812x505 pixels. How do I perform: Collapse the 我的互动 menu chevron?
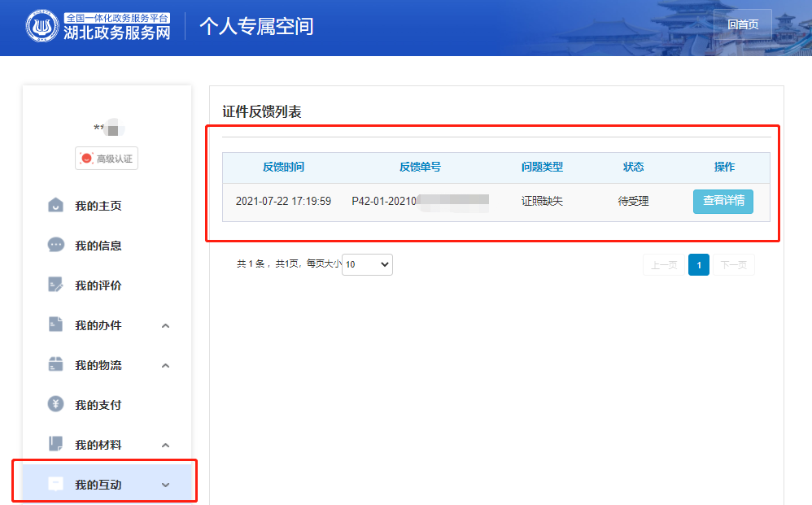(166, 485)
